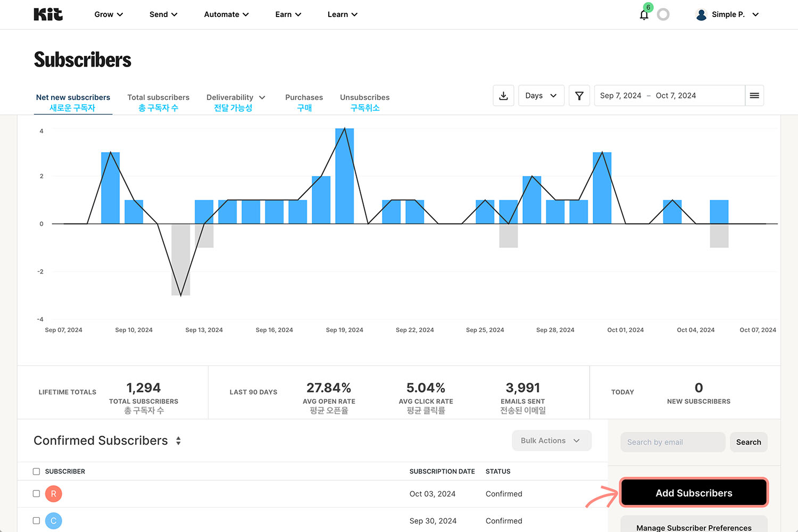Open the date range hamburger menu
The width and height of the screenshot is (798, 532).
click(754, 96)
